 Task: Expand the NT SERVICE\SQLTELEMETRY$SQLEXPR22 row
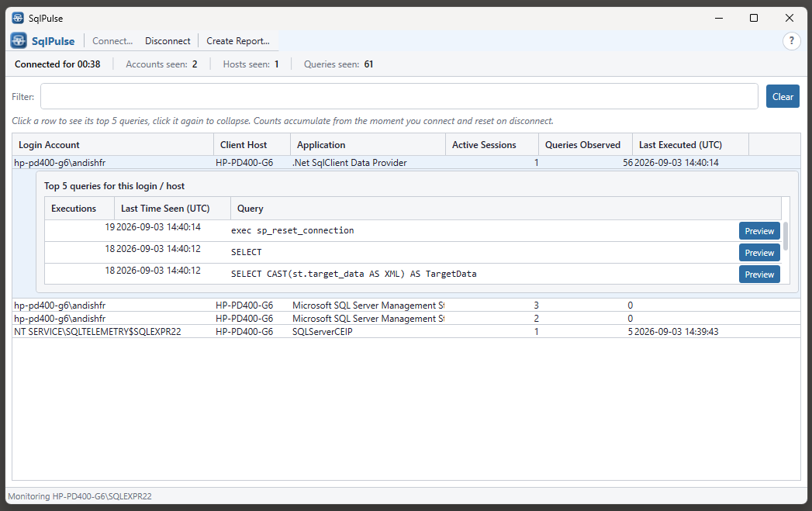(406, 331)
